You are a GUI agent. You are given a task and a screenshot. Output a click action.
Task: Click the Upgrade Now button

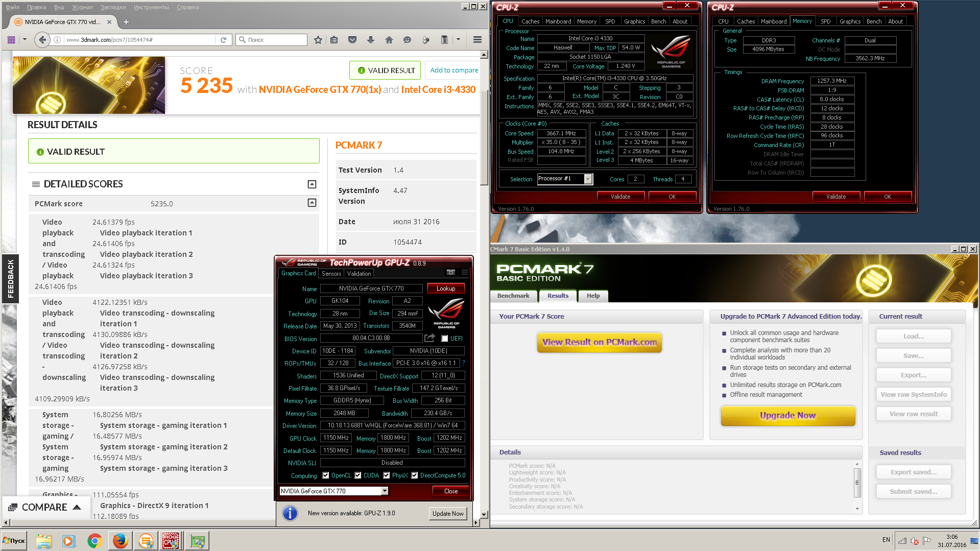(788, 415)
